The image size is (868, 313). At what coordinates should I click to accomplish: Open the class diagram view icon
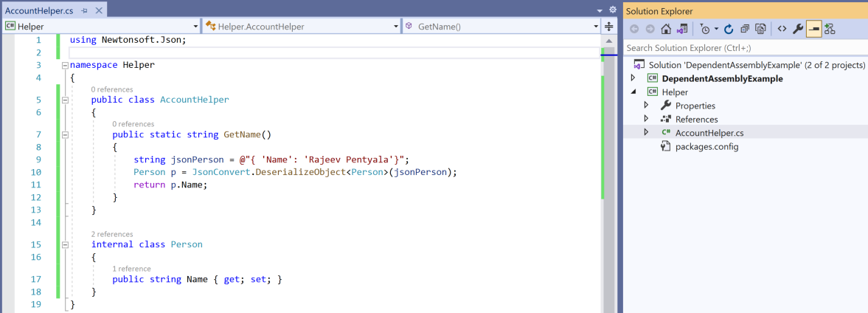tap(830, 29)
